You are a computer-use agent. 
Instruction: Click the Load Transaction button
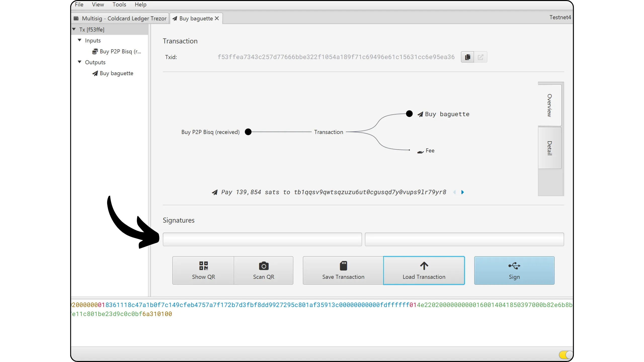pyautogui.click(x=424, y=270)
